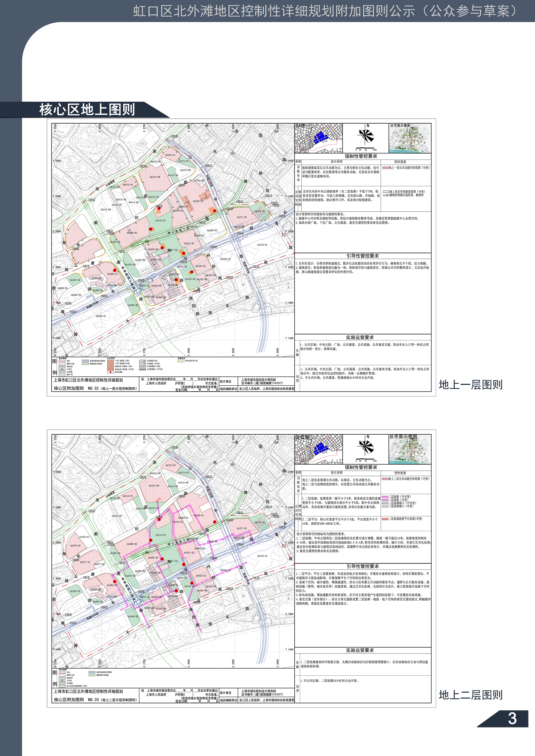Click the 组织编制单位 cell in the second-floor title block
The height and width of the screenshot is (756, 535).
click(x=229, y=700)
